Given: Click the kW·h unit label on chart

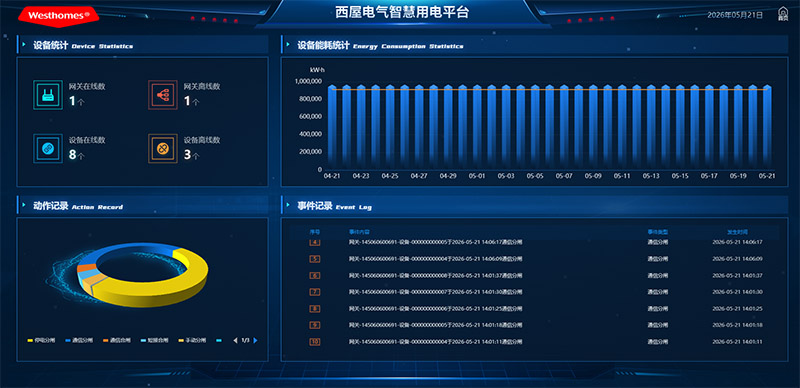Looking at the screenshot, I should click(317, 69).
